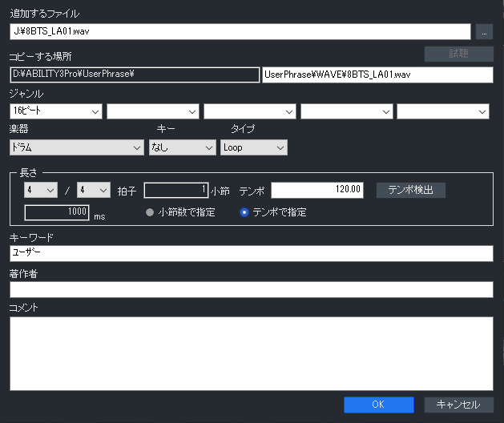The image size is (504, 423).
Task: Click the browse file button (...)
Action: 484,32
